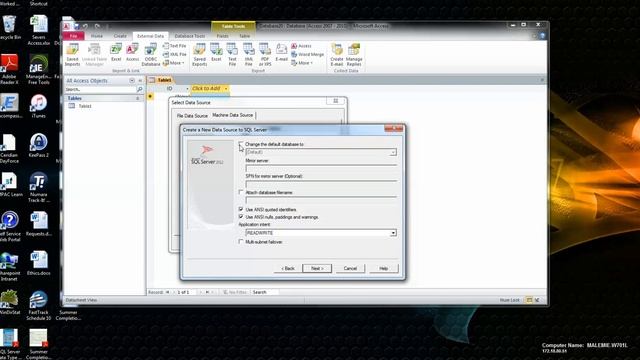The width and height of the screenshot is (640, 360).
Task: Click record navigator Search field
Action: (x=264, y=292)
